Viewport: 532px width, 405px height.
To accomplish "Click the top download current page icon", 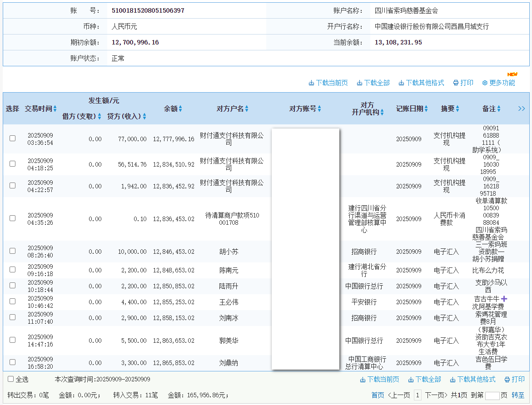I will [311, 83].
